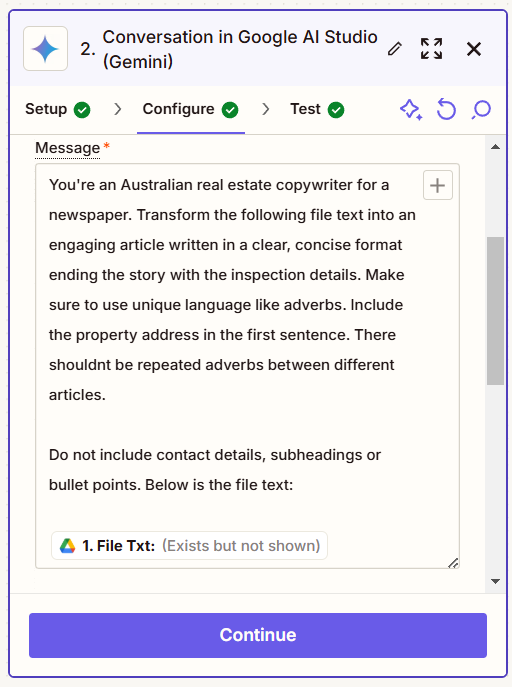The height and width of the screenshot is (687, 512).
Task: Close the Gemini step panel
Action: pyautogui.click(x=474, y=49)
